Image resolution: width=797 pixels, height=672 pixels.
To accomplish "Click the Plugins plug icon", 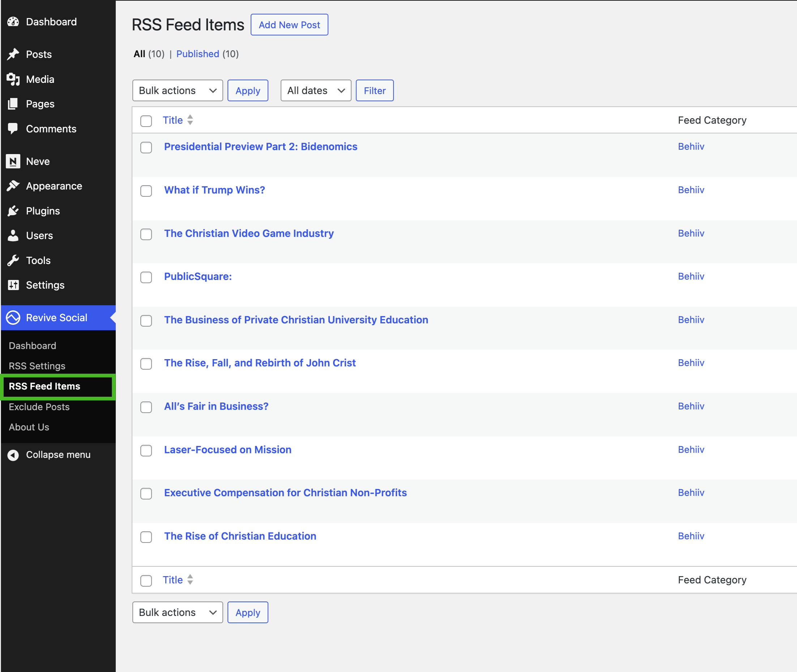I will pos(13,210).
